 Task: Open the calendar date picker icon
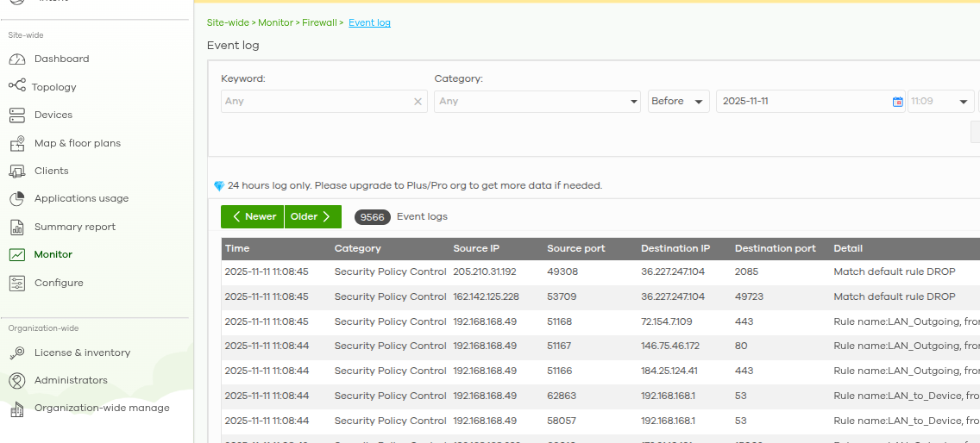click(x=897, y=101)
